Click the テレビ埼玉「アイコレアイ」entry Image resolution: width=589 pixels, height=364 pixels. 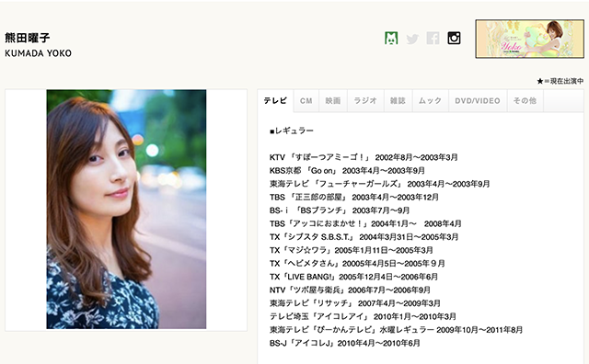(363, 317)
